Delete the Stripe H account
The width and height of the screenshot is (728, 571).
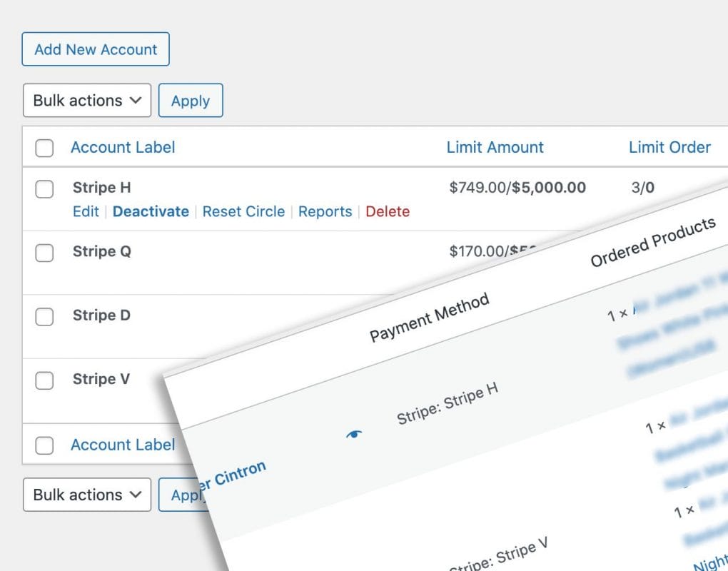[388, 211]
